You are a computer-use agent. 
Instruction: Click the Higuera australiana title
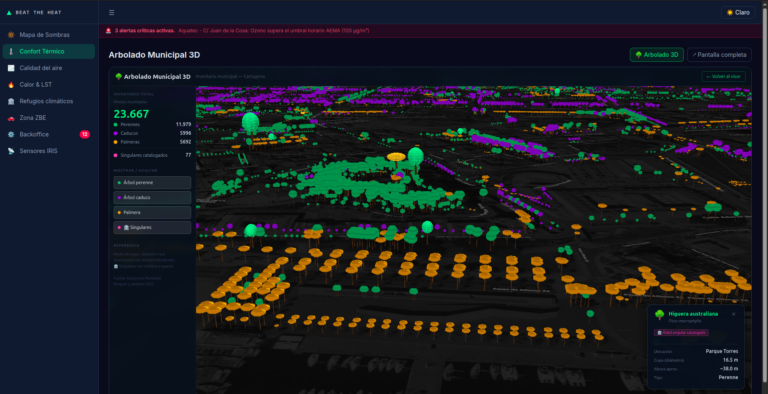click(x=693, y=314)
